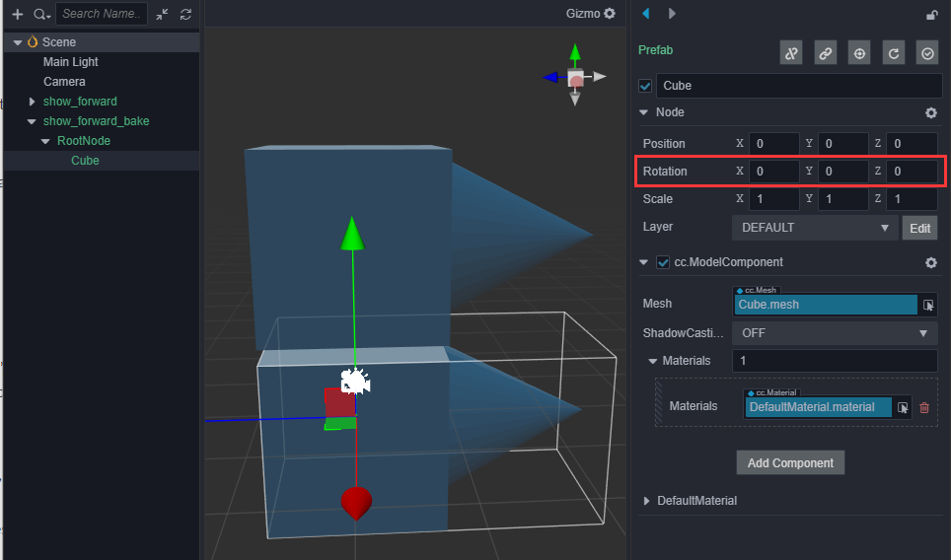Click the Rotation X input field

point(773,172)
